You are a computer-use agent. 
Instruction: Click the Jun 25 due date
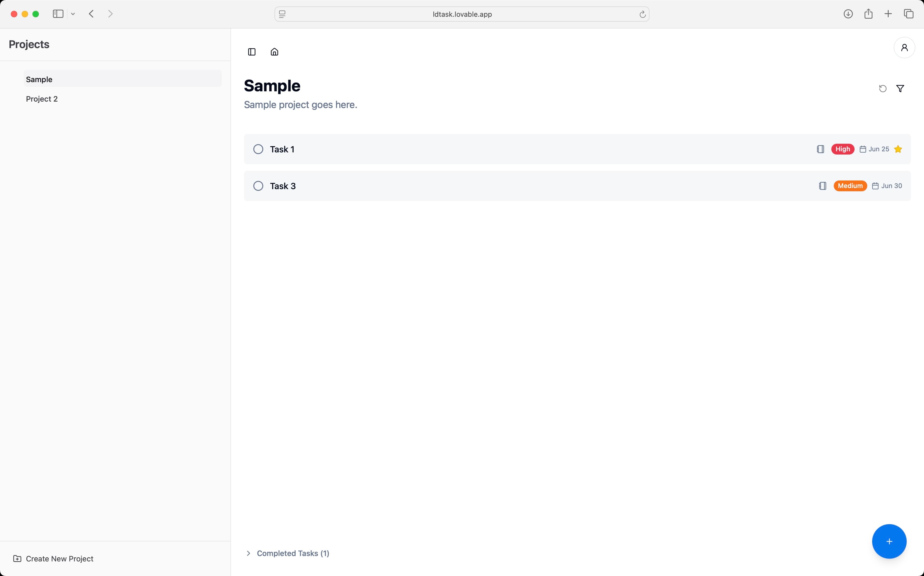point(879,149)
